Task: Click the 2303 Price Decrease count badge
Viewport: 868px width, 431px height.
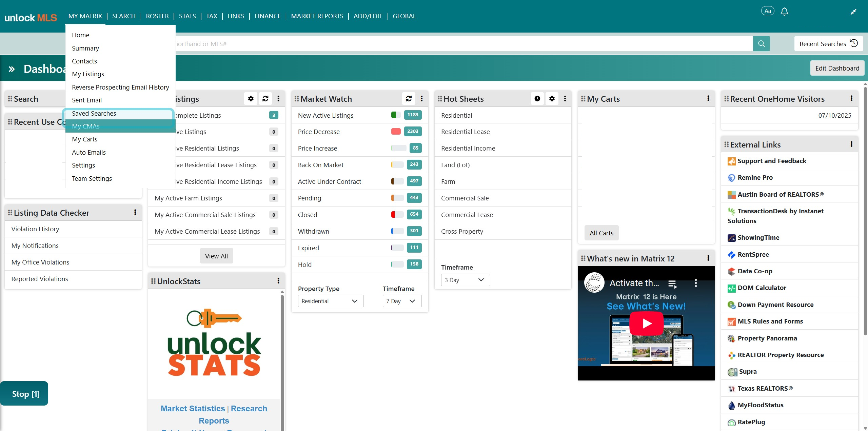Action: [413, 132]
